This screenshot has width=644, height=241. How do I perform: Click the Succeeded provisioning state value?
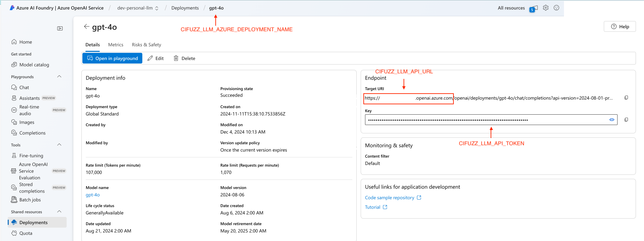pos(231,95)
